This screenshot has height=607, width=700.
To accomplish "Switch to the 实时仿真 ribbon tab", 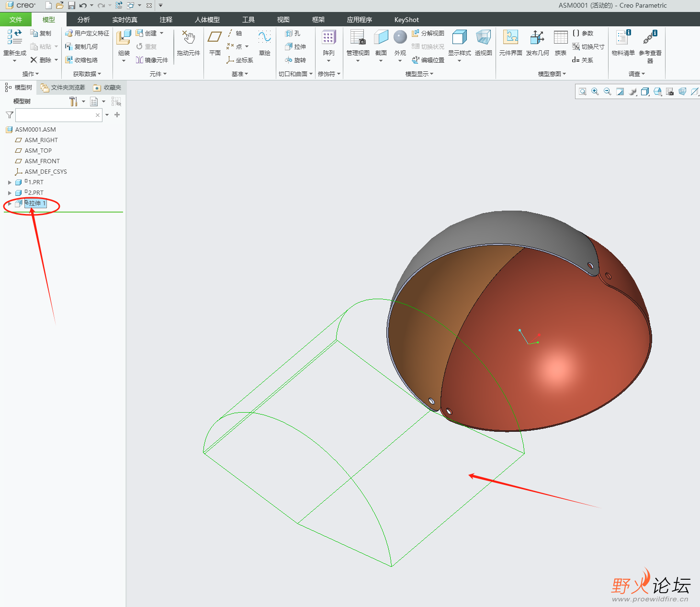I will coord(124,20).
